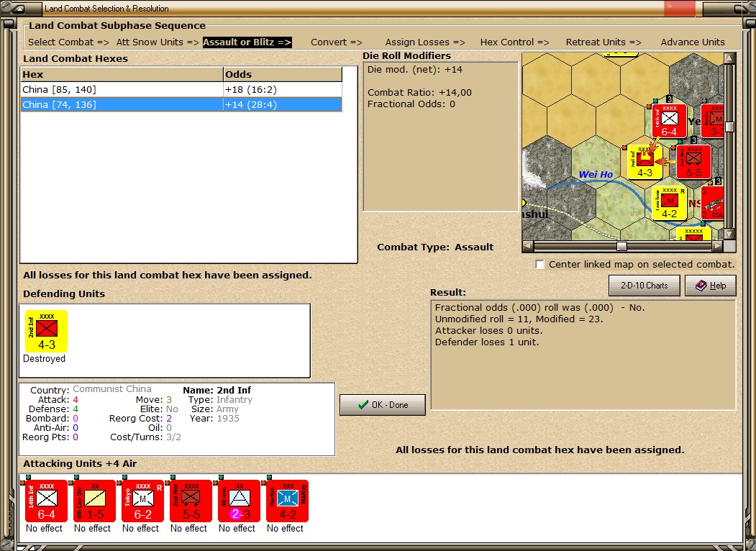Click the yellow 4-2 mechanized counter on map
Image resolution: width=756 pixels, height=551 pixels.
pos(669,204)
